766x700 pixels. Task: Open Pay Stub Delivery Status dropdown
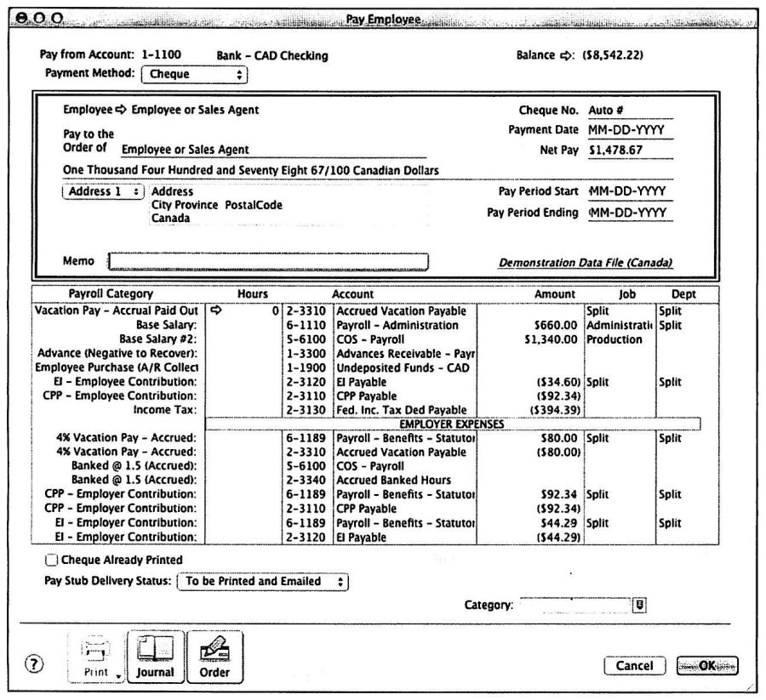click(x=262, y=582)
